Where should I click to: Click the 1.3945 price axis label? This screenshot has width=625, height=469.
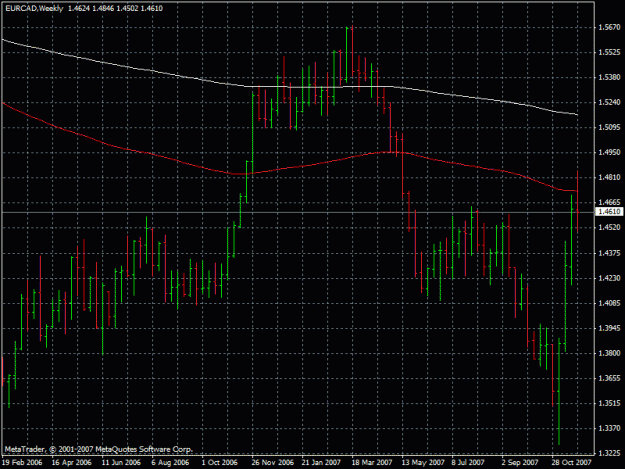(609, 328)
